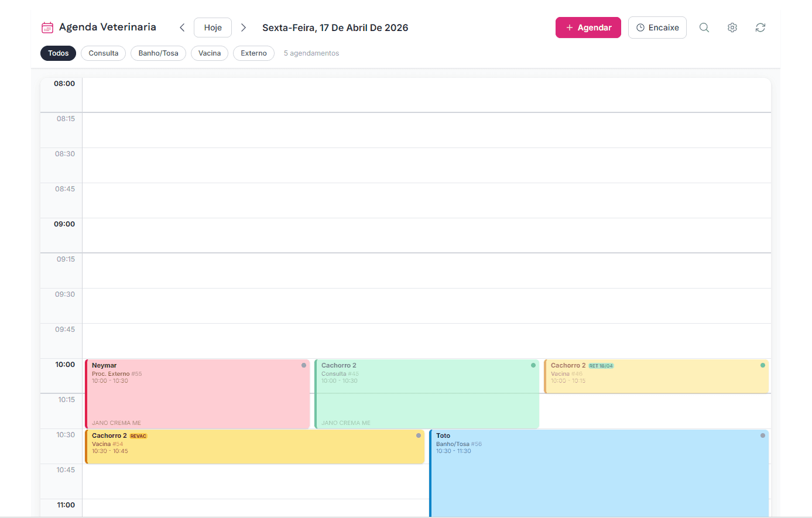
Task: Click the 11:00 time label
Action: tap(66, 505)
